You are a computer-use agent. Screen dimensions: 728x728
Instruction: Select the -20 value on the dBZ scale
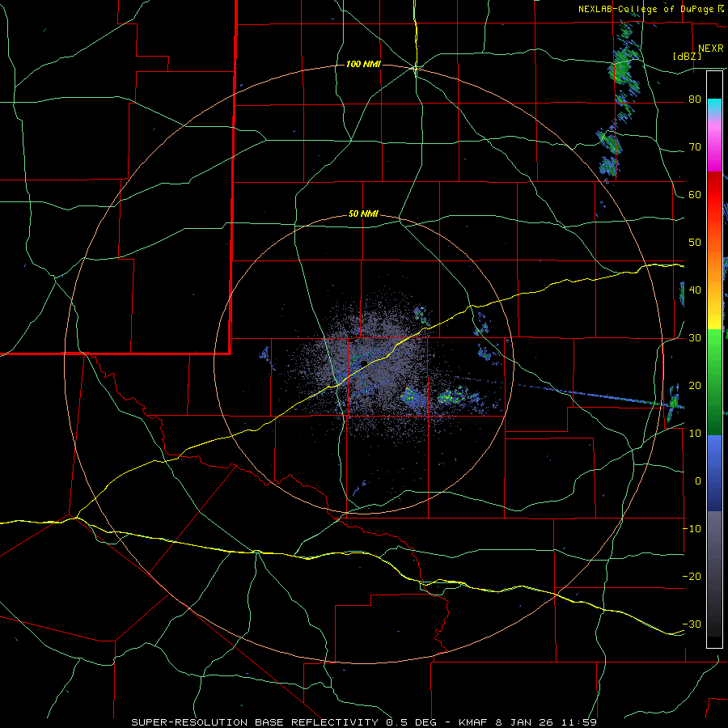(692, 576)
